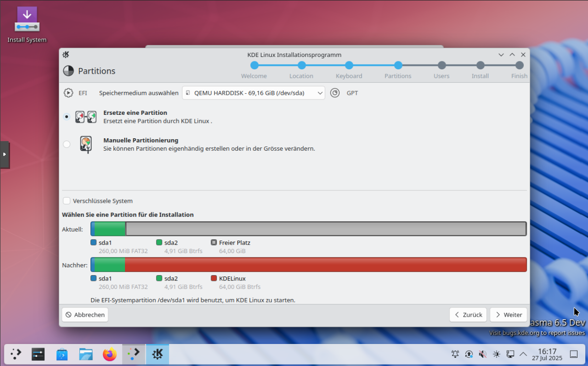Open the application launcher in the taskbar
This screenshot has width=588, height=366.
click(x=16, y=354)
